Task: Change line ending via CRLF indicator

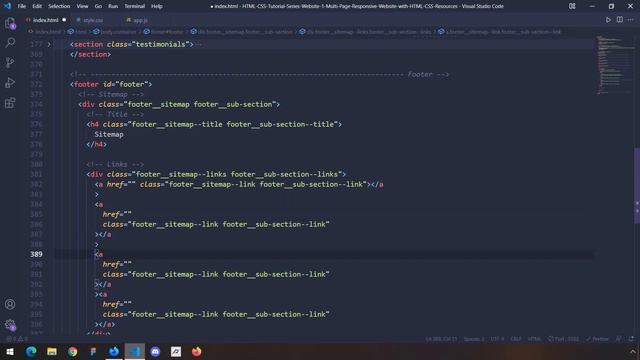Action: click(x=516, y=339)
